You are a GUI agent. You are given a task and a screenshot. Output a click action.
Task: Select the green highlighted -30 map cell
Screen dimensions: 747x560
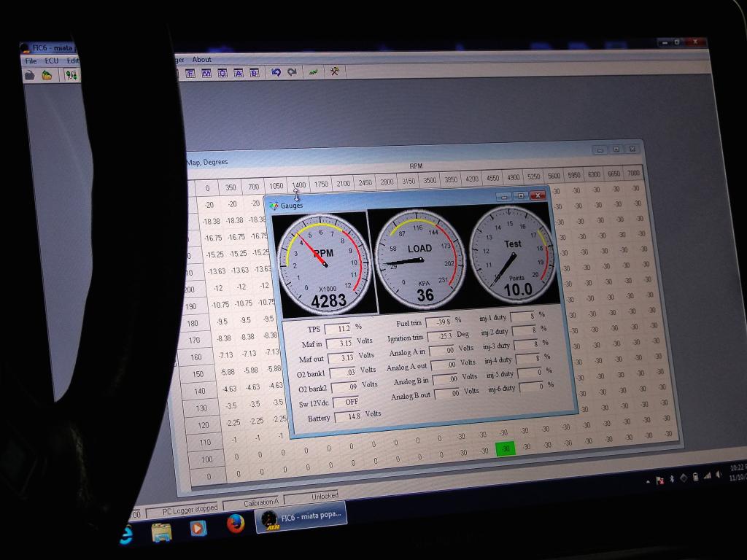pos(506,448)
